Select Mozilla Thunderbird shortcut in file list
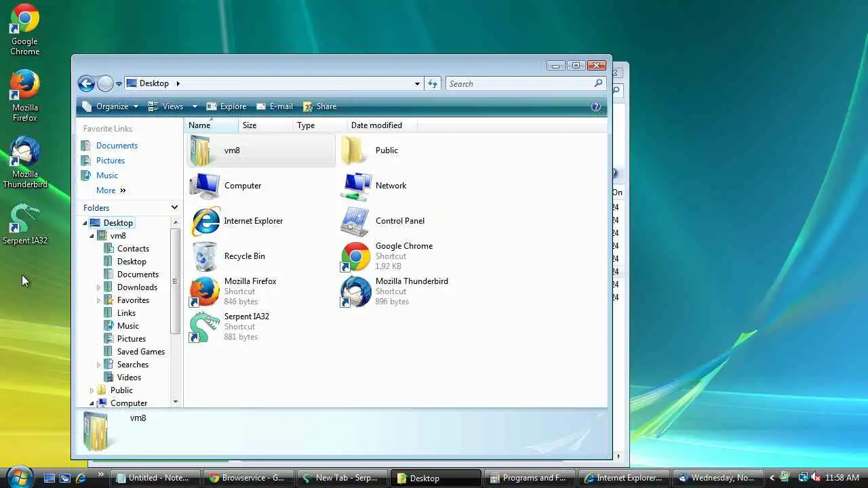 (394, 291)
